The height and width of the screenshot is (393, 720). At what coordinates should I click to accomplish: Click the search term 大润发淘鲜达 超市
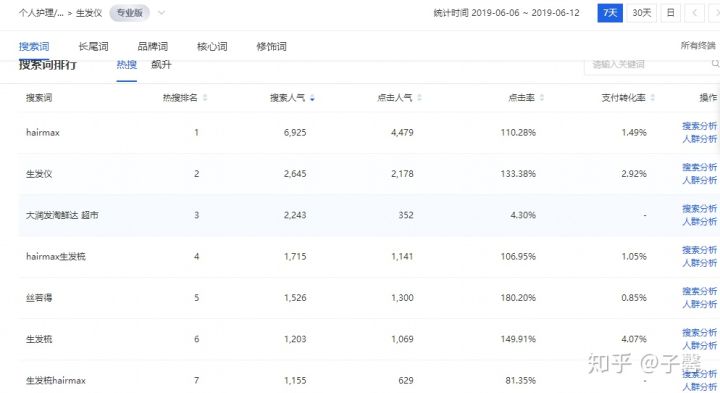tap(62, 215)
